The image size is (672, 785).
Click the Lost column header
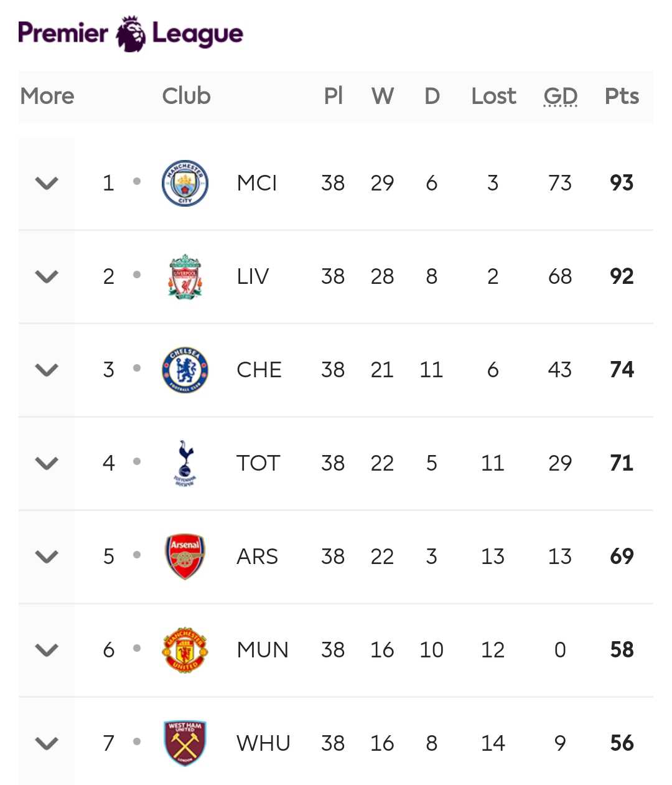(493, 96)
